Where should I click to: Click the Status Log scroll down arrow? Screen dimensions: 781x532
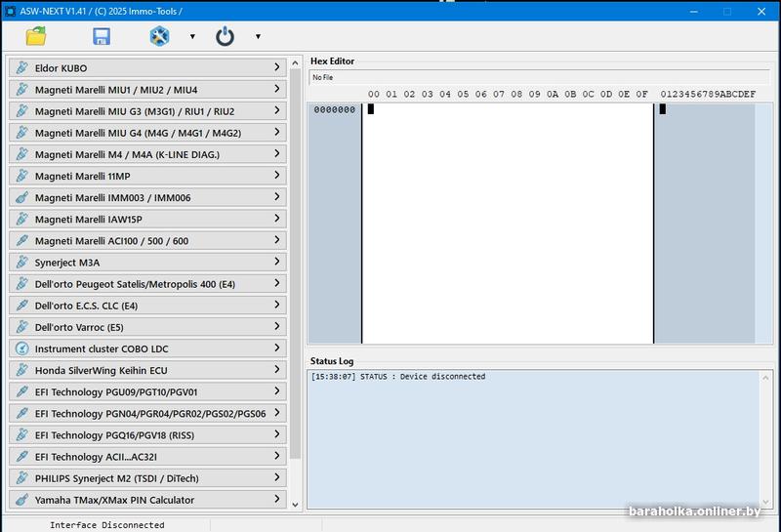coord(766,502)
